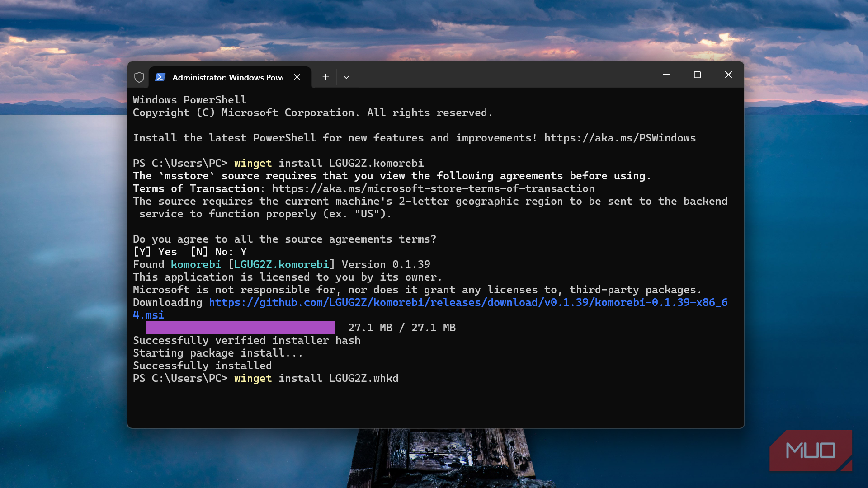Close the Terminal window

pos(728,75)
